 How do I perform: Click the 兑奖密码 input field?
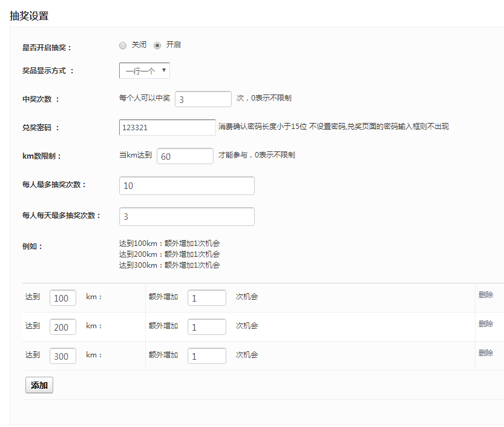[168, 127]
